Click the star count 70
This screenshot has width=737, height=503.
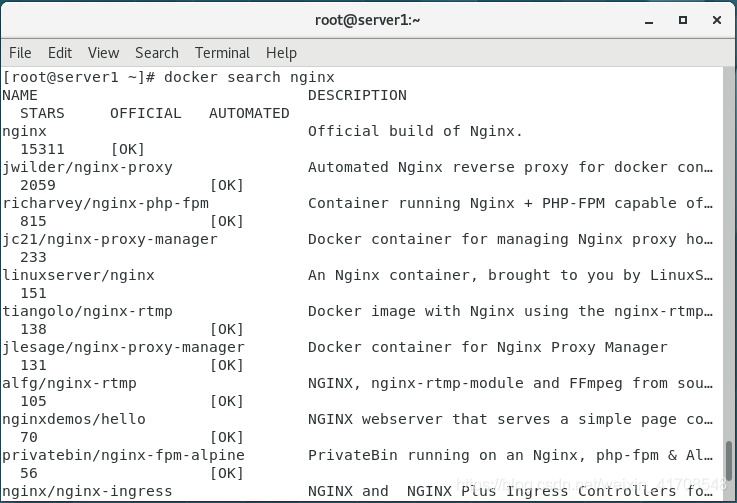tap(29, 437)
